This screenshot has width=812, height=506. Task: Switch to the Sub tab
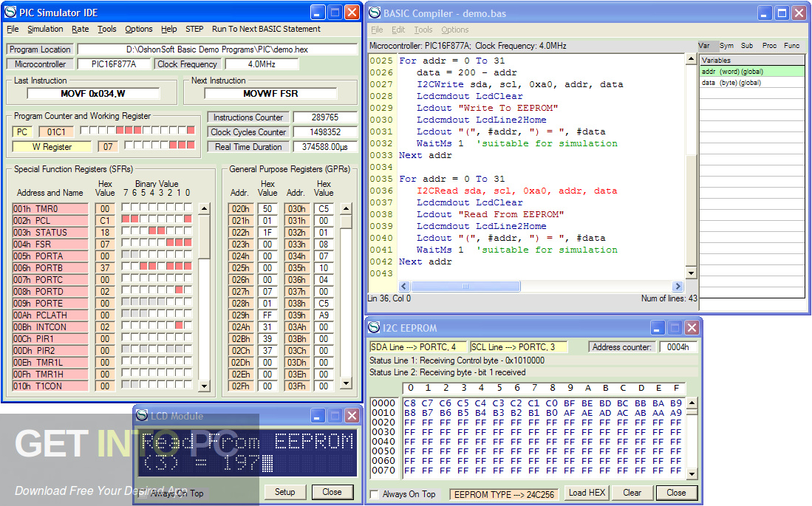pyautogui.click(x=747, y=46)
